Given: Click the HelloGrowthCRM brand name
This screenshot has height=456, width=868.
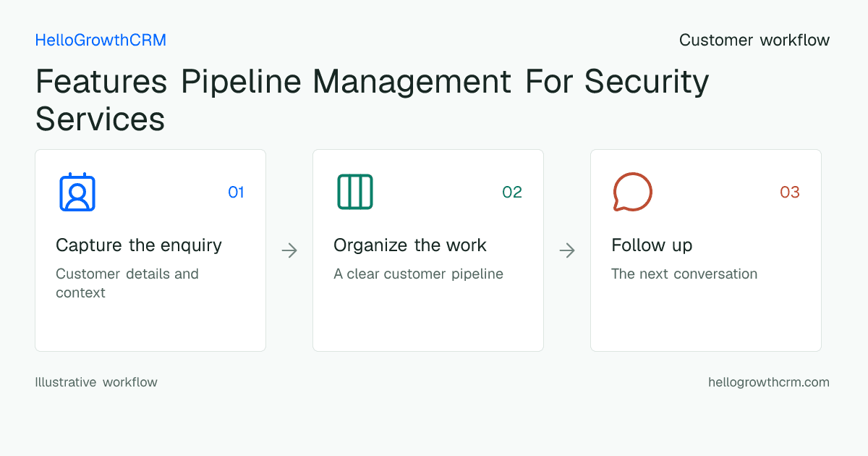Looking at the screenshot, I should point(101,40).
